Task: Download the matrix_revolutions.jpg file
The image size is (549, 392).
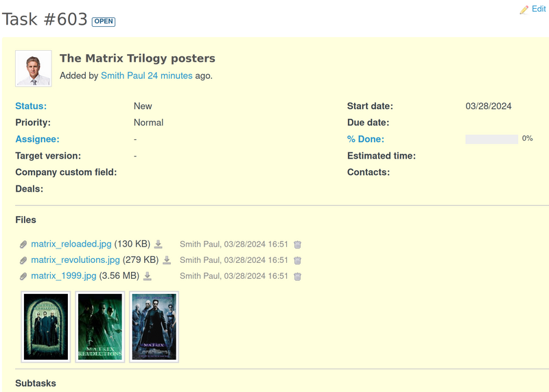Action: click(167, 260)
